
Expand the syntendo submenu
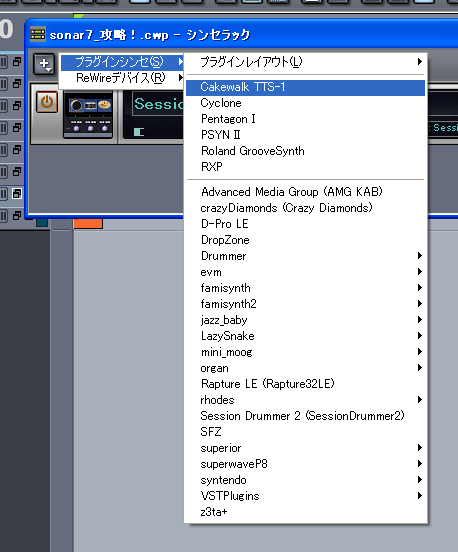click(306, 480)
